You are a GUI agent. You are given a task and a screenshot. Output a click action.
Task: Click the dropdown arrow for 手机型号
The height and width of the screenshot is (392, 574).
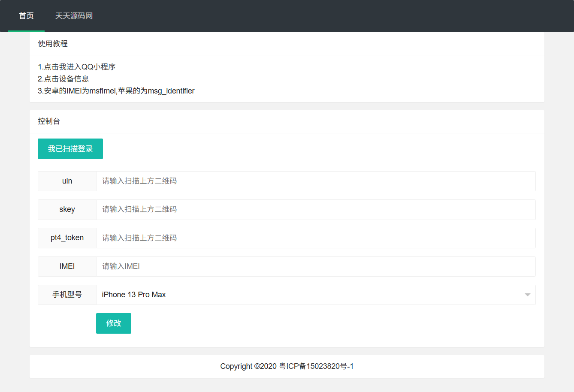pyautogui.click(x=527, y=295)
